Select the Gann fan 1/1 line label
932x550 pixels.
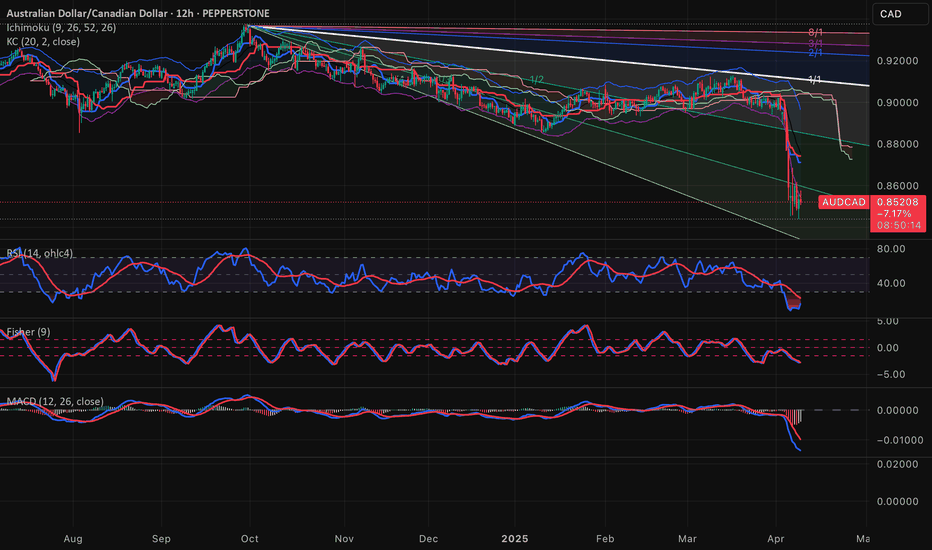point(815,80)
